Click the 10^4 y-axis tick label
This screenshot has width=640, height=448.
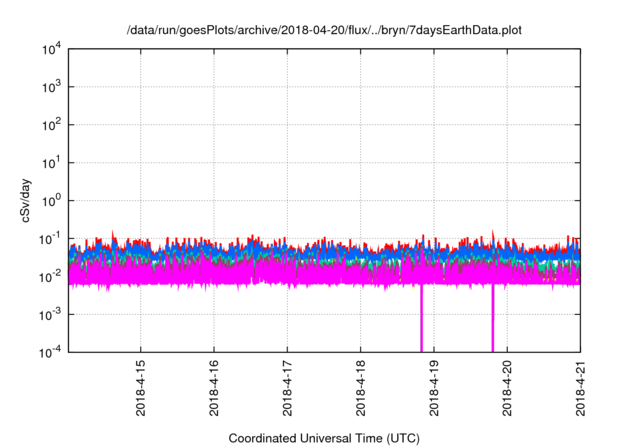pyautogui.click(x=51, y=49)
